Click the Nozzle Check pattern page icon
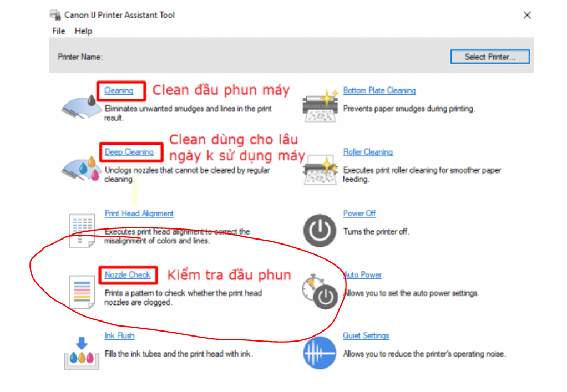Screen dimensions: 567x392 82,292
